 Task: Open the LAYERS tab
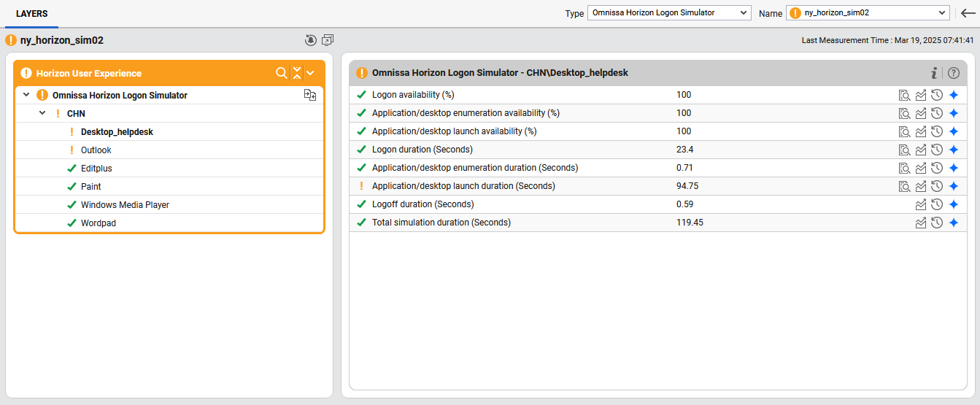pos(31,14)
